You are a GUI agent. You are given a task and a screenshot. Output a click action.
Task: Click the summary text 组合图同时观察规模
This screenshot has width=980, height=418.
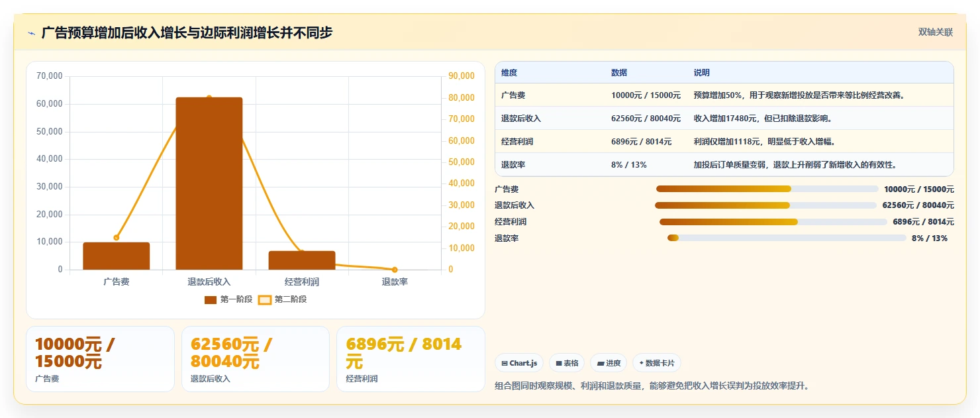click(652, 386)
